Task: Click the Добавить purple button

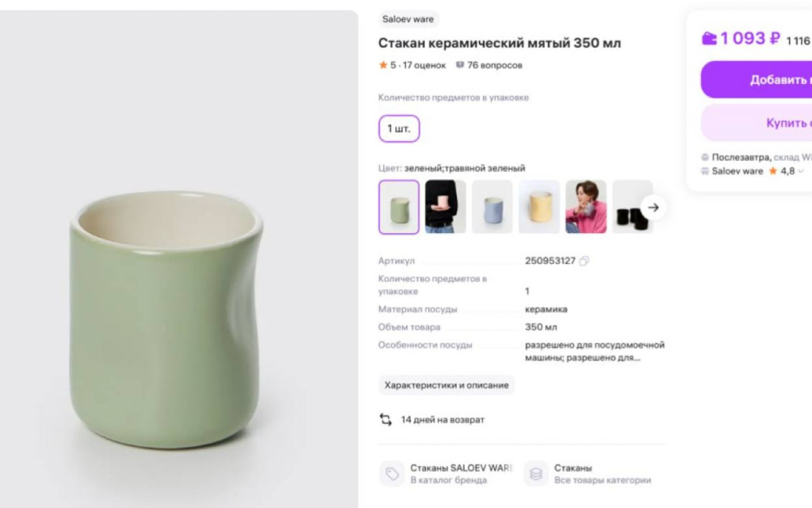Action: 756,79
